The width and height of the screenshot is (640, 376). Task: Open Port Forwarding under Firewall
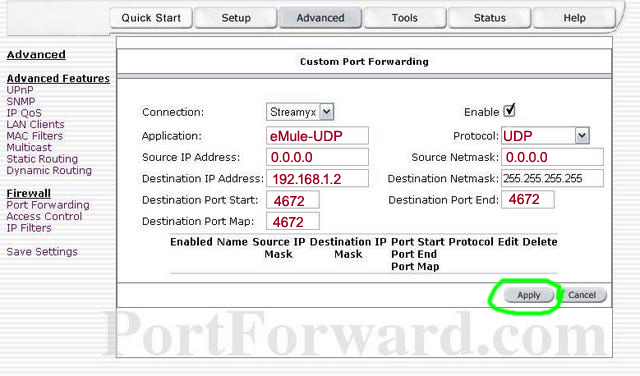pos(48,205)
